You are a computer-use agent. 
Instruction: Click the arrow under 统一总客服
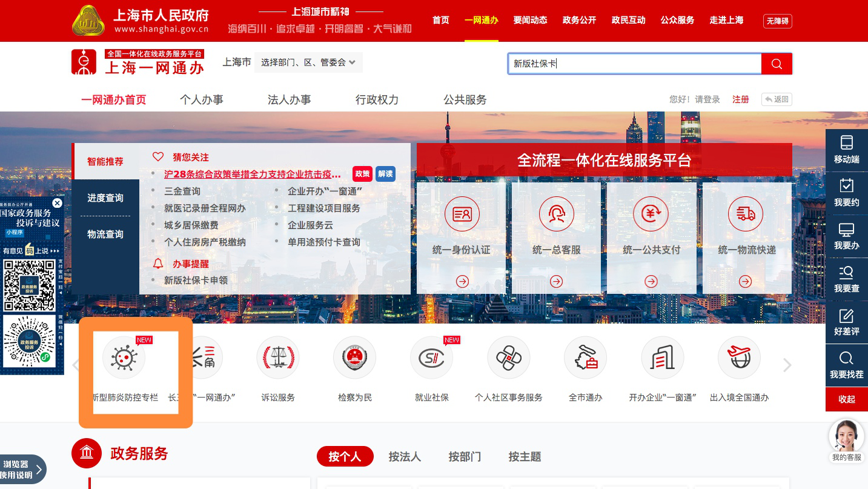click(557, 281)
